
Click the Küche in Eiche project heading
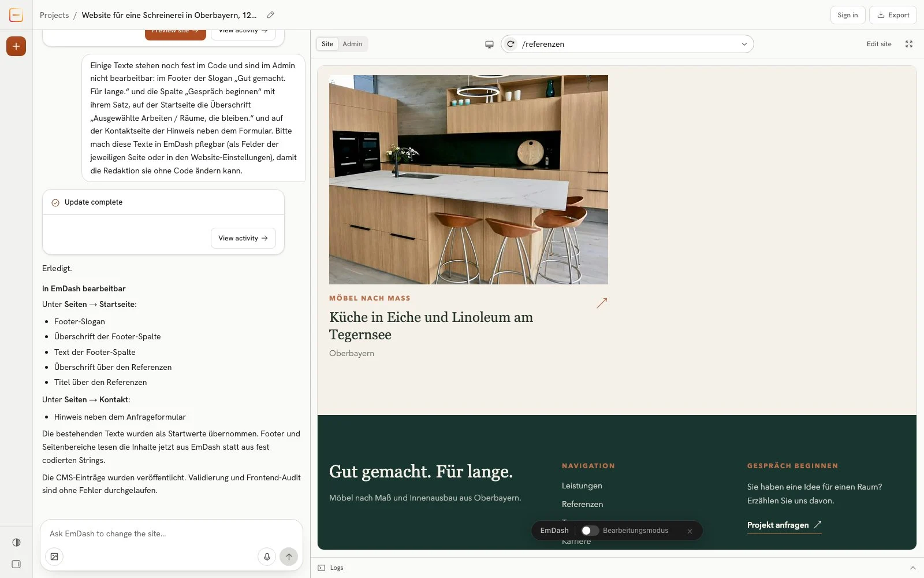click(431, 326)
